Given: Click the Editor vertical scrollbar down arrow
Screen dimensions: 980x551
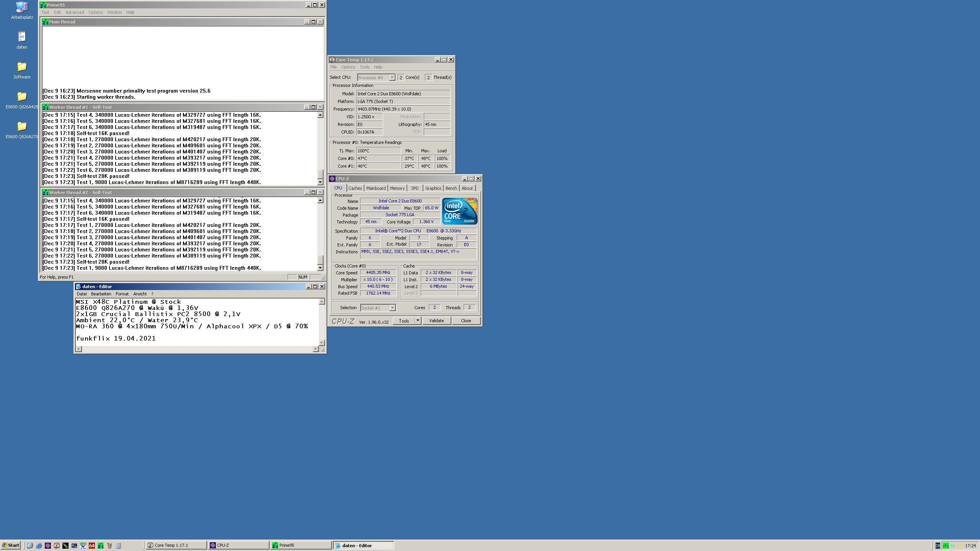Looking at the screenshot, I should point(322,342).
